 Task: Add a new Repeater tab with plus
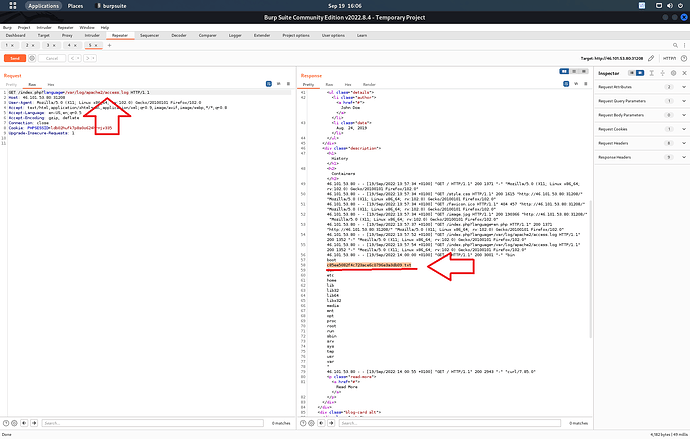pyautogui.click(x=110, y=45)
